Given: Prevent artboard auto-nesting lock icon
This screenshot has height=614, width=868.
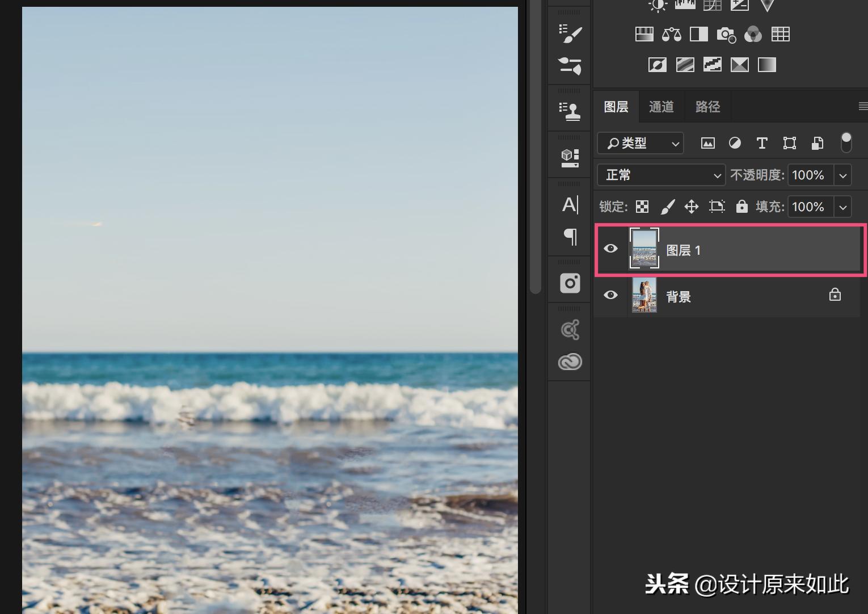Looking at the screenshot, I should click(717, 207).
